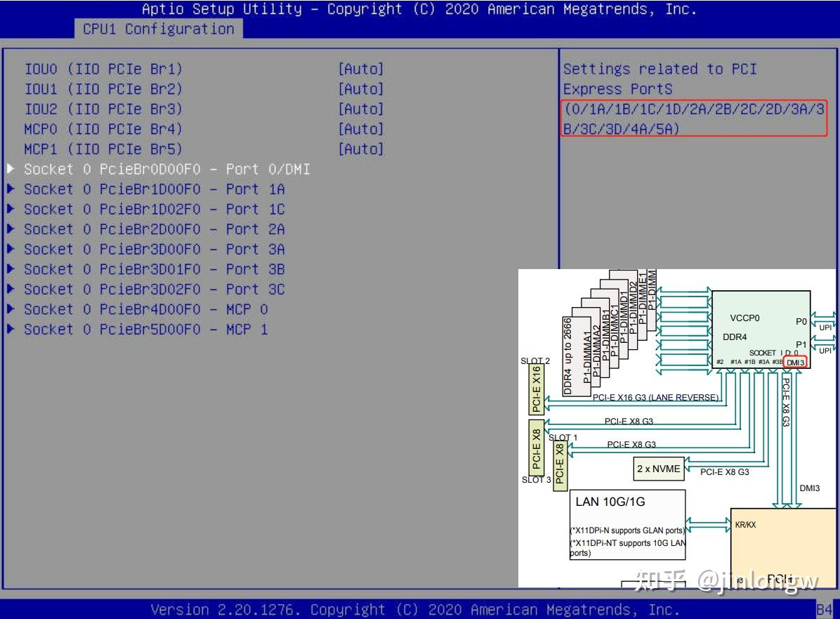Image resolution: width=840 pixels, height=619 pixels.
Task: Select Socket 0 PcieBr4D00F0 - MCP 0
Action: [x=145, y=309]
